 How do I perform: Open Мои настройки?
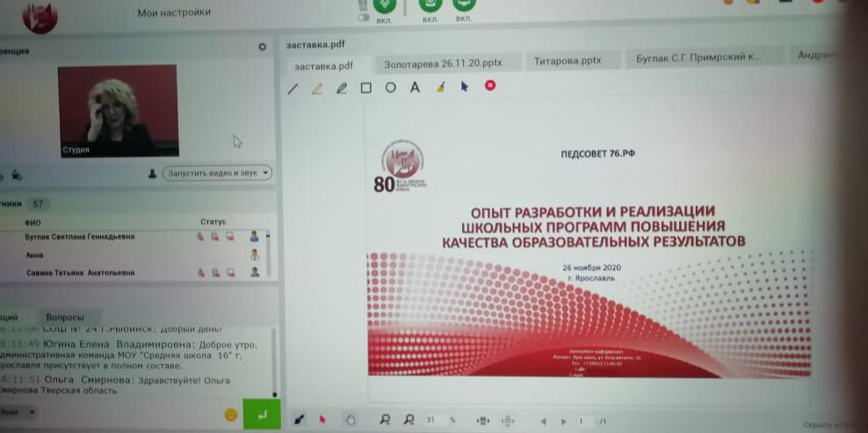click(174, 12)
